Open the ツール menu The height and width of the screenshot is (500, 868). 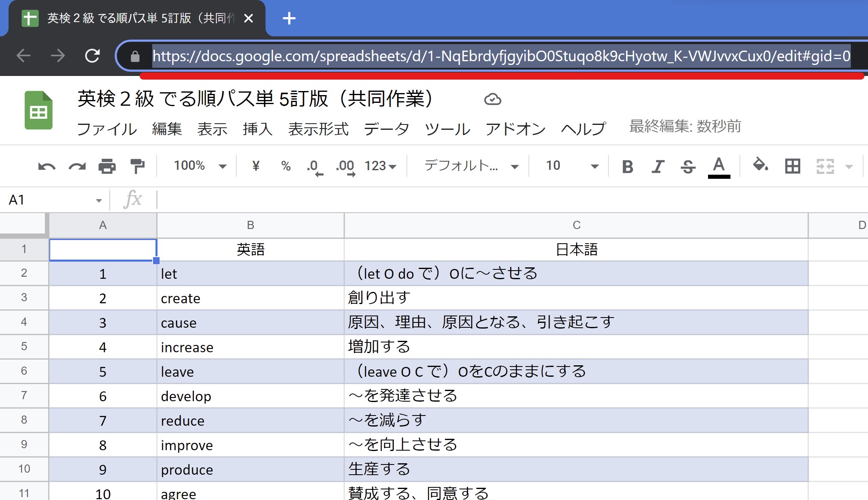pyautogui.click(x=447, y=129)
